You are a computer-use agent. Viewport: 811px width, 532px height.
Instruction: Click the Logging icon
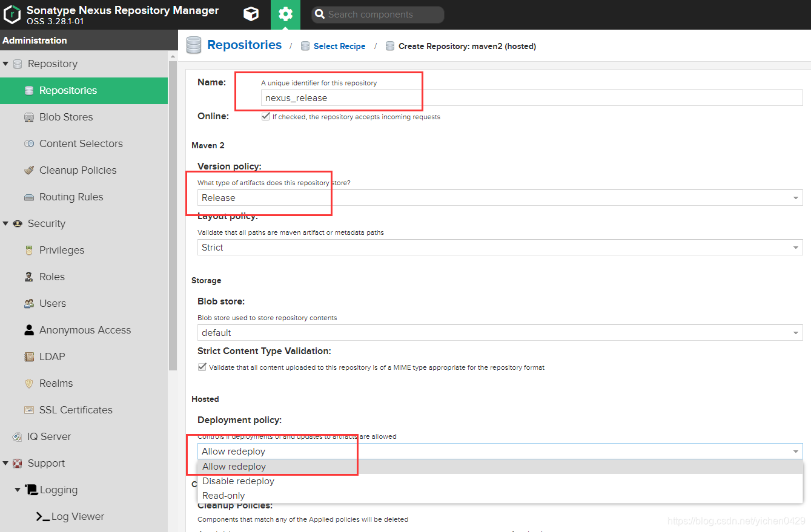click(31, 490)
